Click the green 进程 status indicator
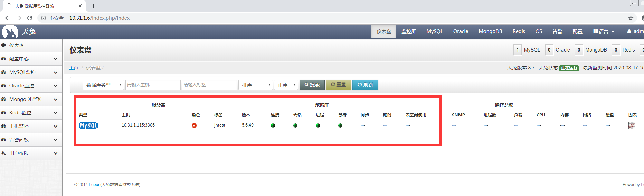The width and height of the screenshot is (644, 196). [x=318, y=125]
